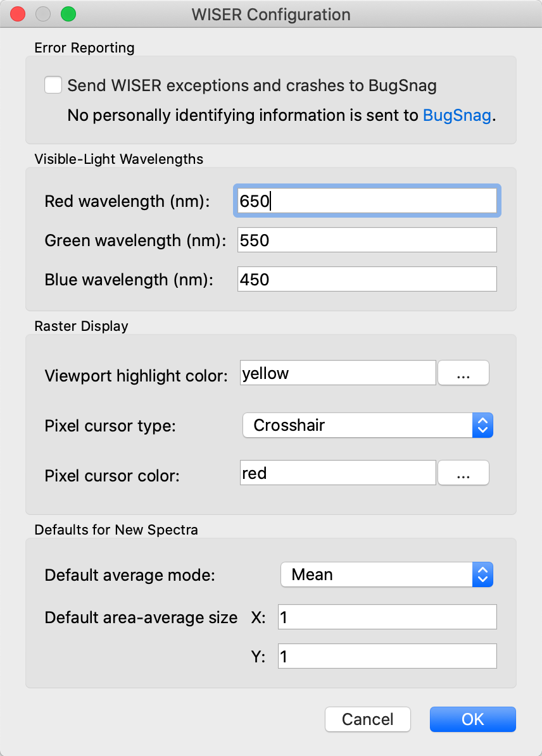The image size is (542, 756).
Task: Click the area-average size Y field
Action: coord(387,657)
